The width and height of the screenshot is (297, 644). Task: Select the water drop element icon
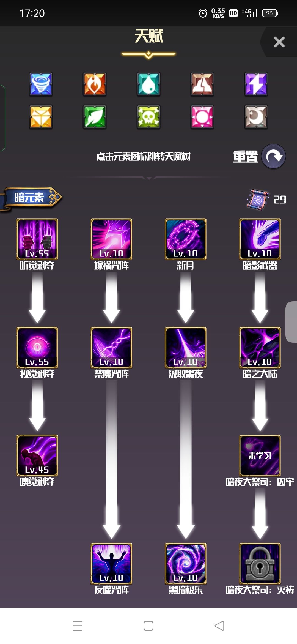148,84
